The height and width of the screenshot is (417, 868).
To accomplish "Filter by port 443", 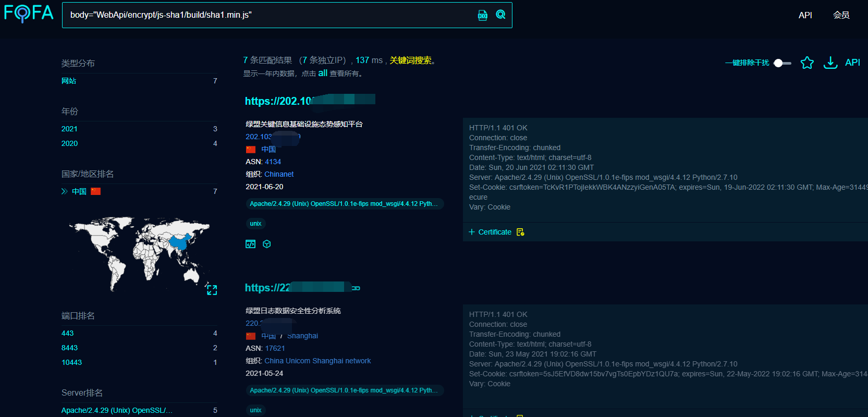I will pyautogui.click(x=68, y=333).
